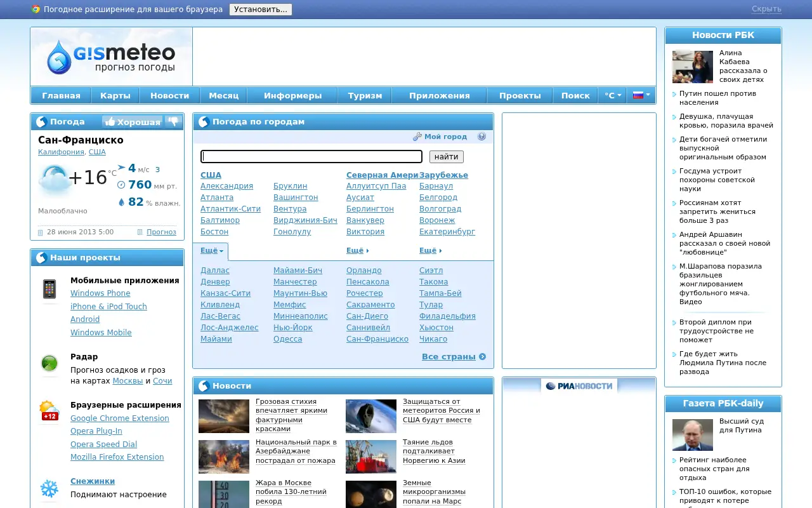This screenshot has height=508, width=812.
Task: Hide the banner using Скрыть link
Action: pos(766,9)
